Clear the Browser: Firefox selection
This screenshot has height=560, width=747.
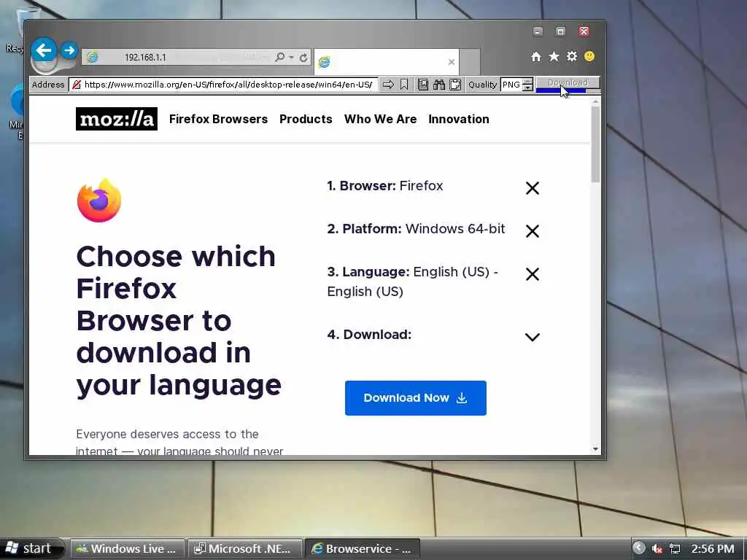pyautogui.click(x=532, y=188)
